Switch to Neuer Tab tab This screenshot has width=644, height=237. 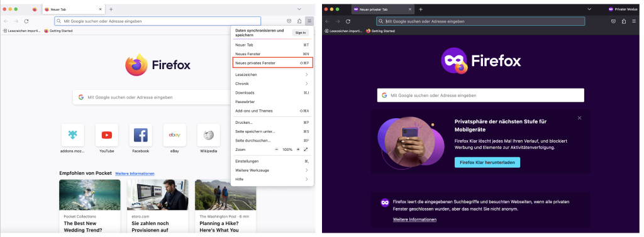point(73,9)
